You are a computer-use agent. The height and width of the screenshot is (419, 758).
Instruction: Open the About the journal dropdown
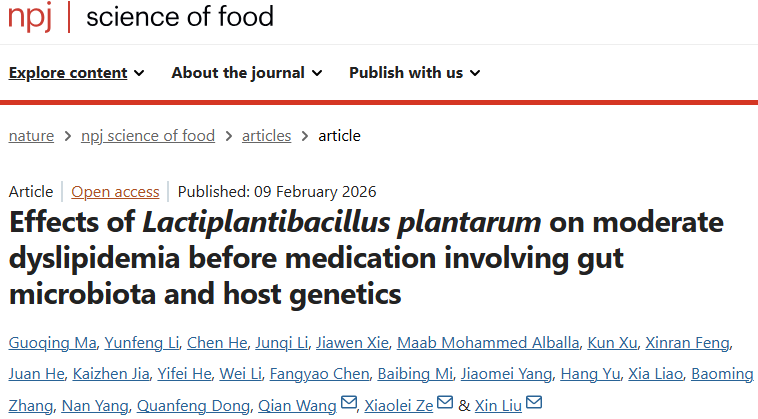click(x=246, y=72)
